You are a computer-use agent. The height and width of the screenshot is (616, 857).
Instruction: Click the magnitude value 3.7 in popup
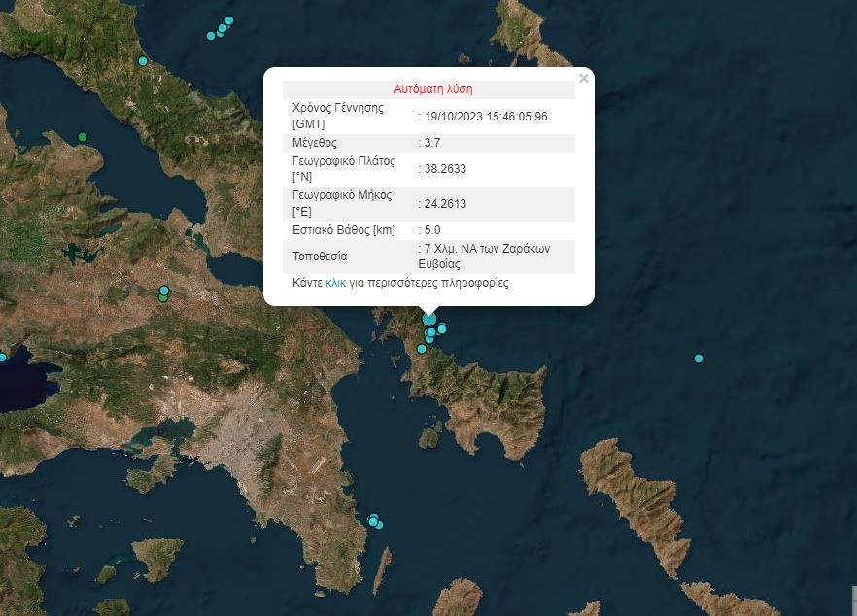[x=432, y=143]
